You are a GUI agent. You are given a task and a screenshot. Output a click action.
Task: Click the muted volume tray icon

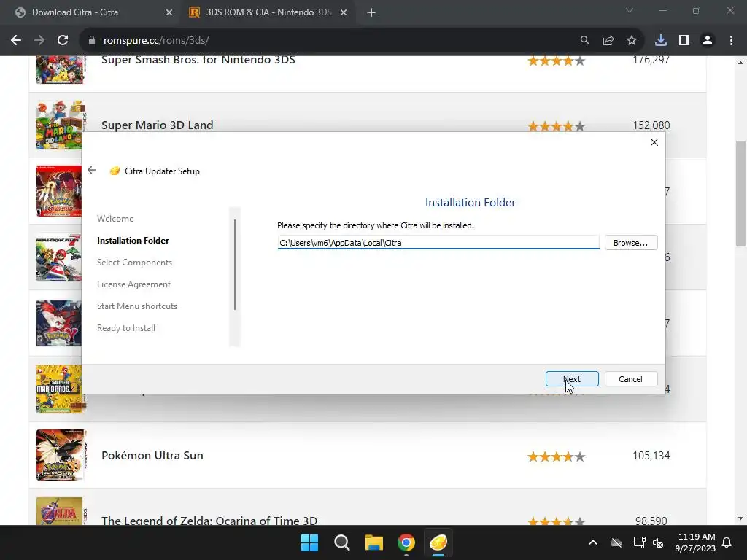(658, 542)
